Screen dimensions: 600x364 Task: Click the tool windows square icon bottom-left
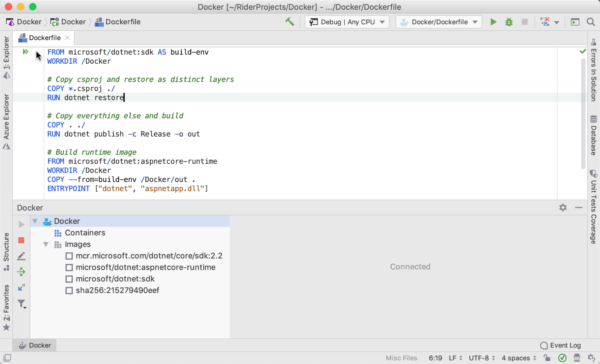(7, 358)
